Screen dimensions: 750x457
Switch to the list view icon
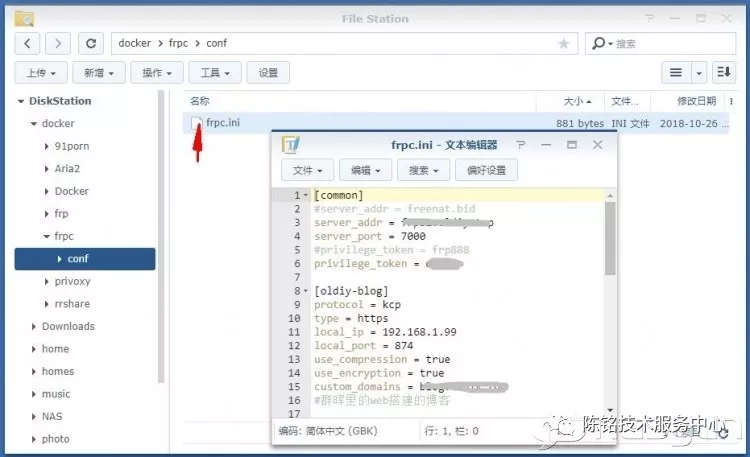click(x=676, y=72)
